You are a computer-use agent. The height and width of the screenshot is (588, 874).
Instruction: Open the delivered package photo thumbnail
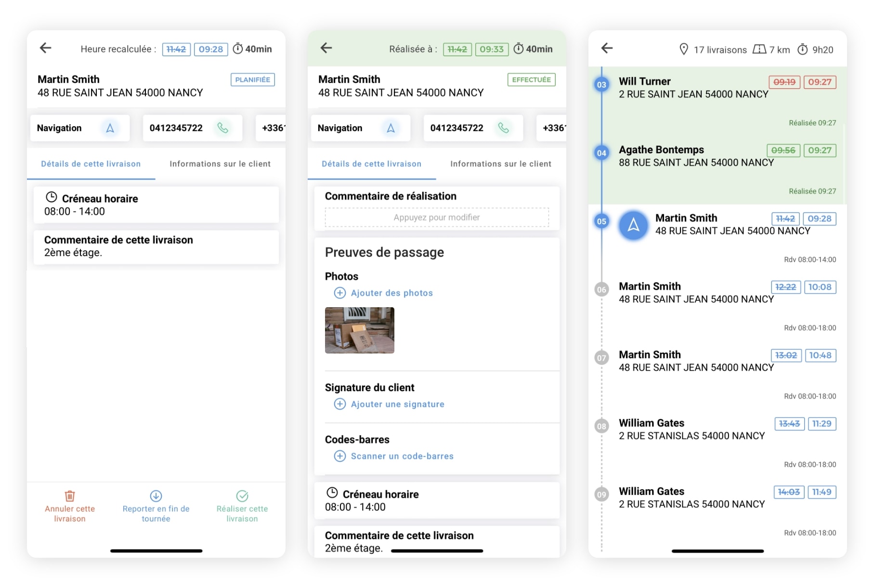pyautogui.click(x=360, y=330)
